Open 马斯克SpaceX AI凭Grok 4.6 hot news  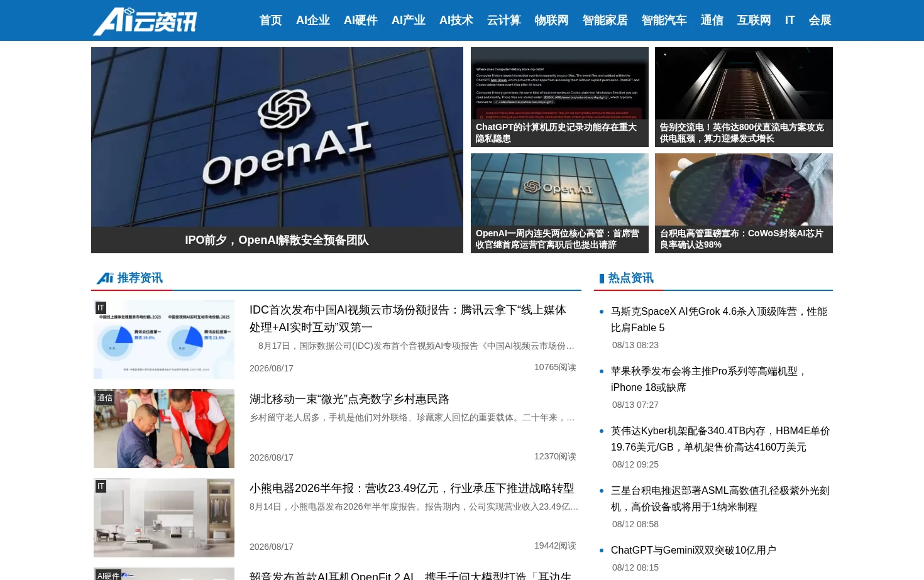click(719, 319)
